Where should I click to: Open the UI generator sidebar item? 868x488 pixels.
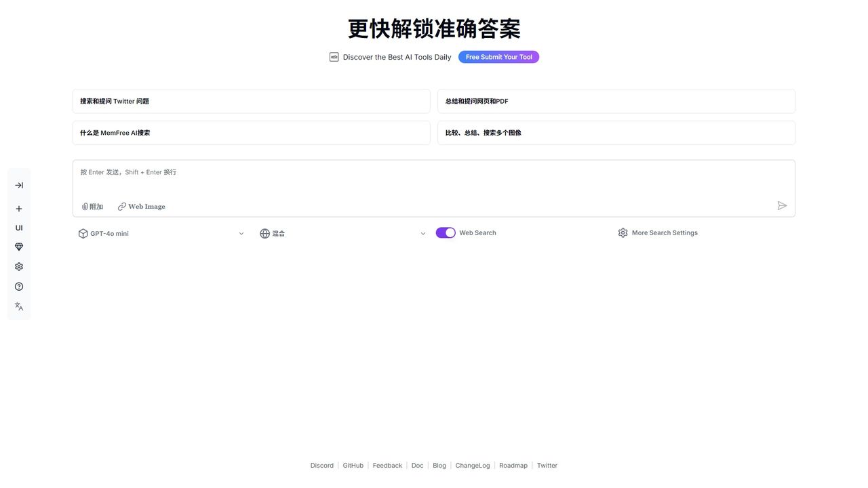coord(19,228)
